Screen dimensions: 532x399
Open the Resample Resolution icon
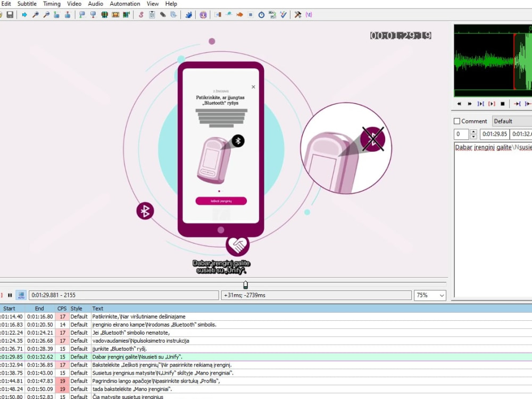[251, 14]
